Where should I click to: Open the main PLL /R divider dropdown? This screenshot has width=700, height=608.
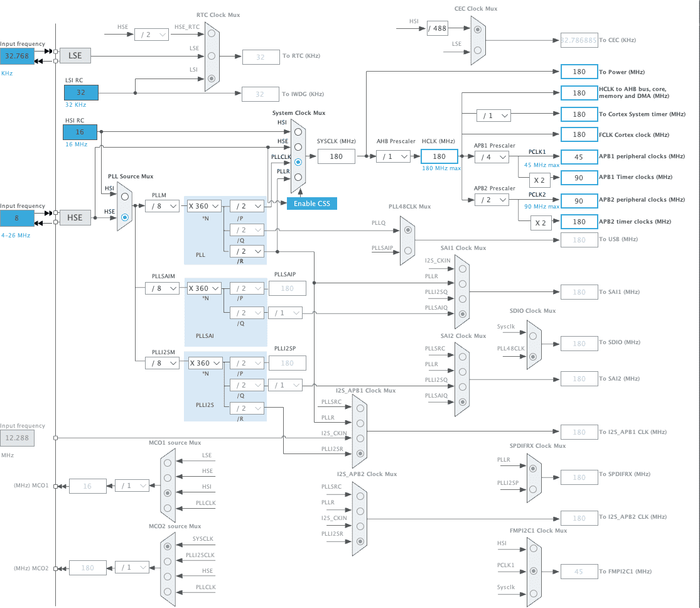point(247,251)
